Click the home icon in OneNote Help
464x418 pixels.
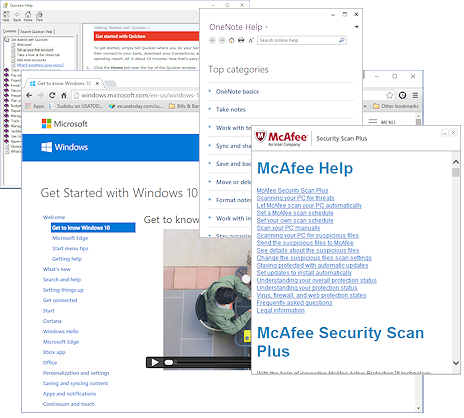pos(231,40)
